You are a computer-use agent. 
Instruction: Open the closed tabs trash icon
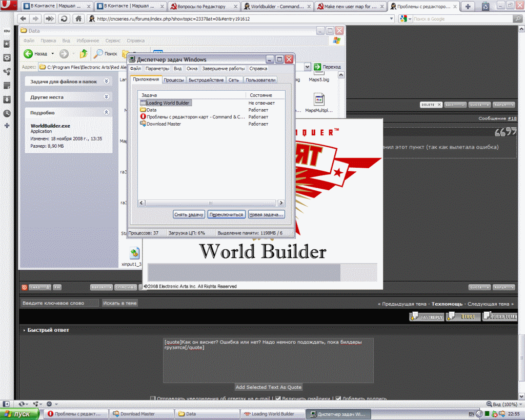(x=486, y=6)
